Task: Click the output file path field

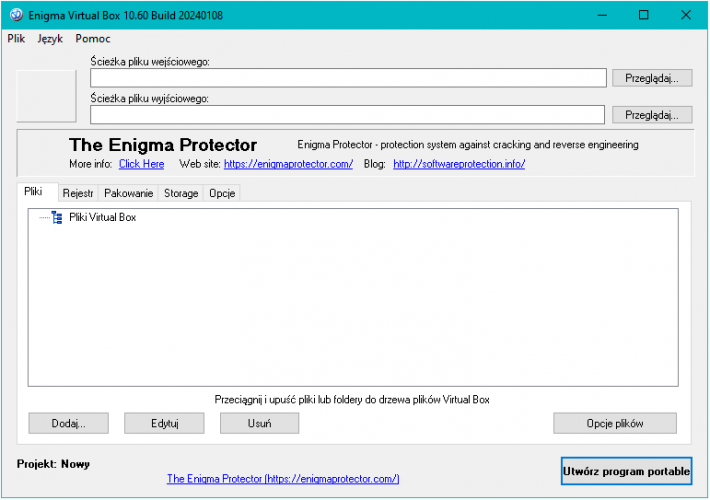Action: [x=347, y=115]
